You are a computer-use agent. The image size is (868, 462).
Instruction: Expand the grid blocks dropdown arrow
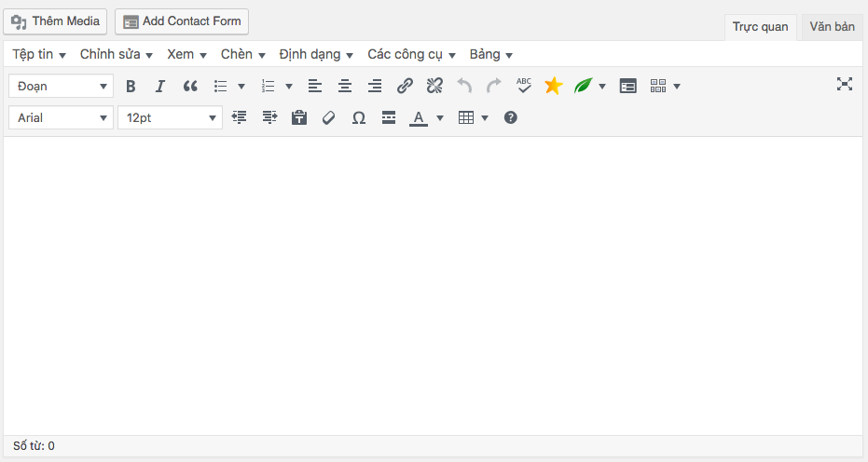677,87
